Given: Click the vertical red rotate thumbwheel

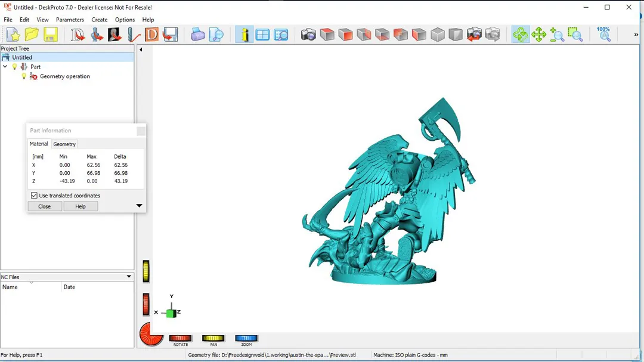Looking at the screenshot, I should (146, 305).
